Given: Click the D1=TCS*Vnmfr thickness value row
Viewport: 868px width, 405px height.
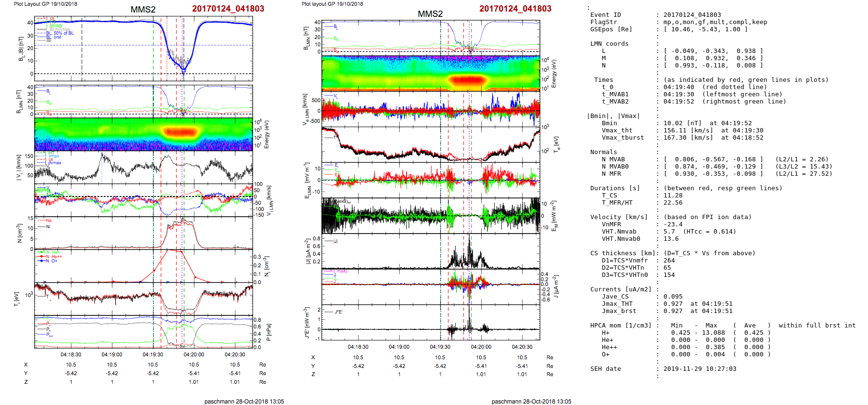Looking at the screenshot, I should [x=669, y=261].
